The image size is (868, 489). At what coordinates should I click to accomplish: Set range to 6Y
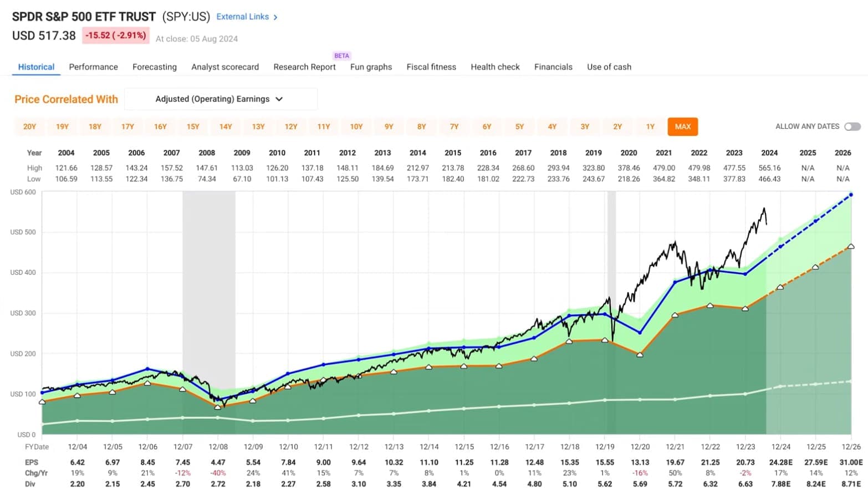(x=487, y=126)
